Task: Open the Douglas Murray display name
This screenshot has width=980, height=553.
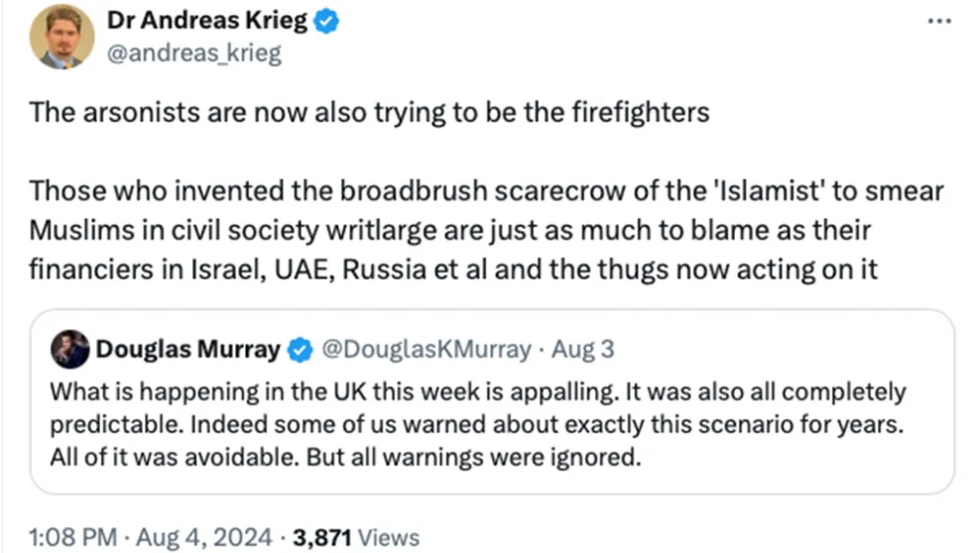Action: click(187, 349)
